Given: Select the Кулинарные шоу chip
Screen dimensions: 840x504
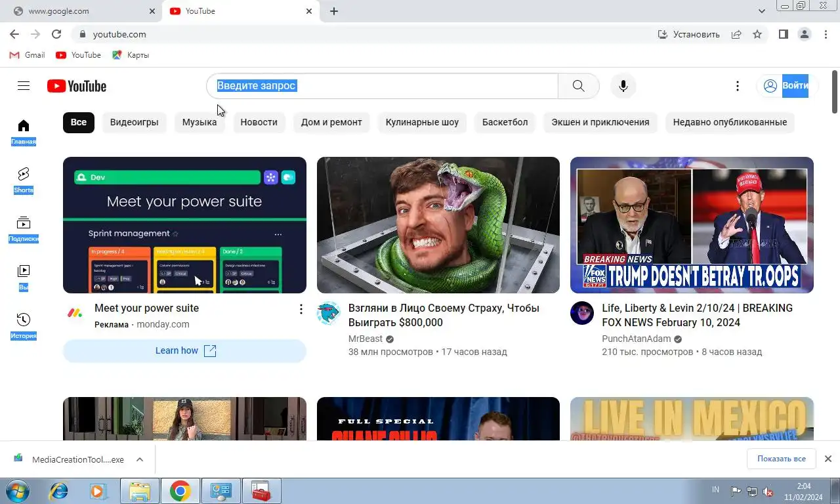Looking at the screenshot, I should coord(422,122).
